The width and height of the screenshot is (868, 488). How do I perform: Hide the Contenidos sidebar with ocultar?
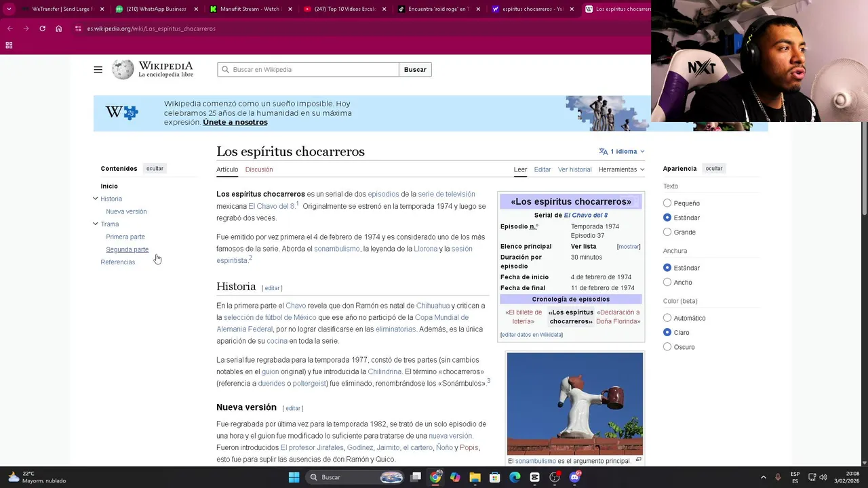point(155,168)
